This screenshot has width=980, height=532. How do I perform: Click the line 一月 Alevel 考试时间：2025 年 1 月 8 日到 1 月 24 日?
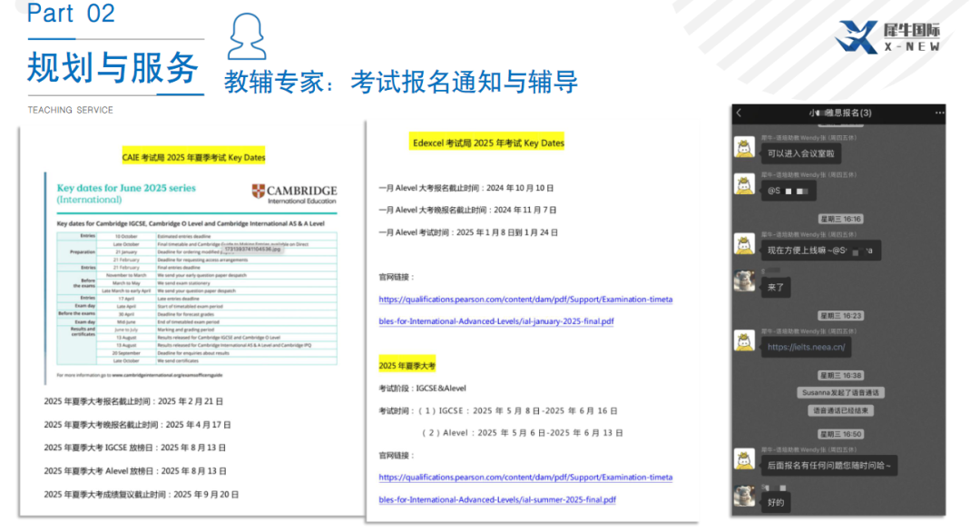[x=468, y=232]
